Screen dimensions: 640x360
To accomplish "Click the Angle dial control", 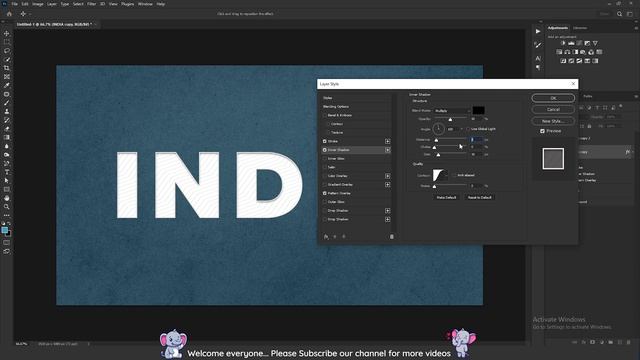I will [x=438, y=129].
